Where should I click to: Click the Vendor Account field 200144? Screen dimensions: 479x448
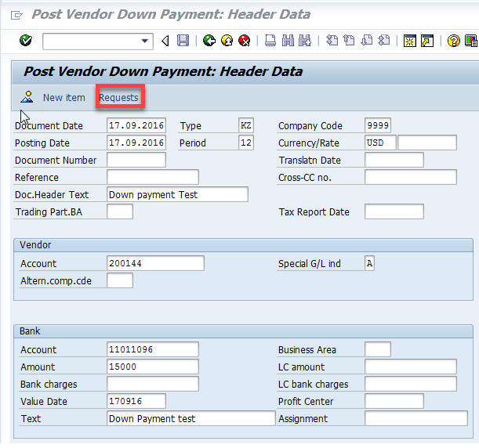pos(155,263)
